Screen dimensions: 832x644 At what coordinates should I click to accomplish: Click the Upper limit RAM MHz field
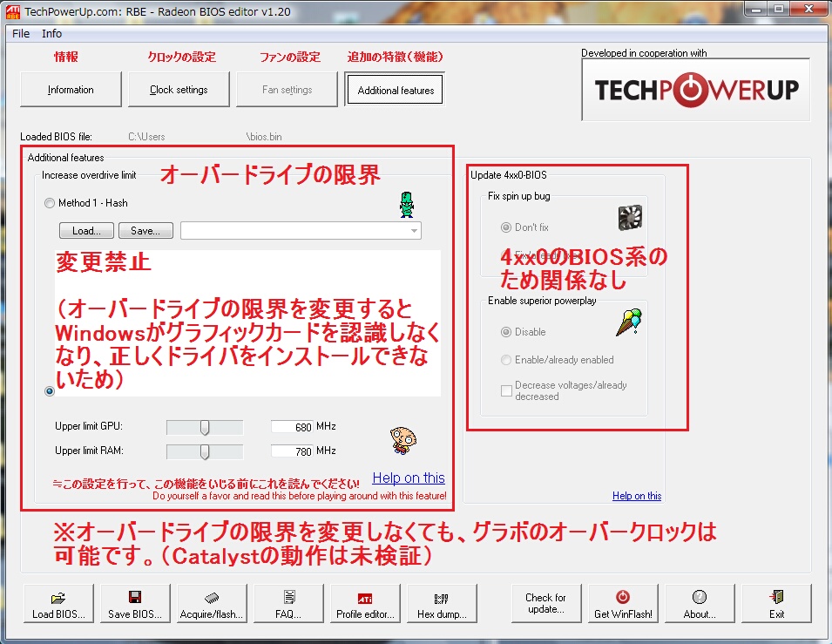(x=292, y=451)
